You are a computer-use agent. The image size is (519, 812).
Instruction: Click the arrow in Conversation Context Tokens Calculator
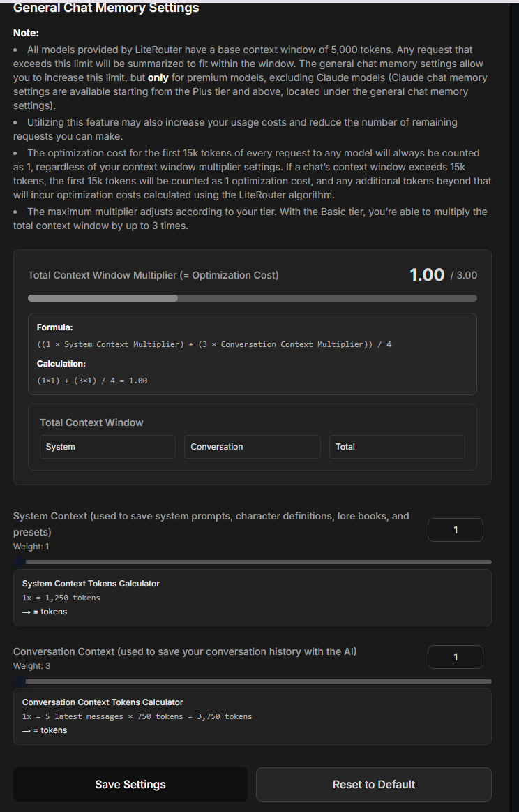click(26, 730)
